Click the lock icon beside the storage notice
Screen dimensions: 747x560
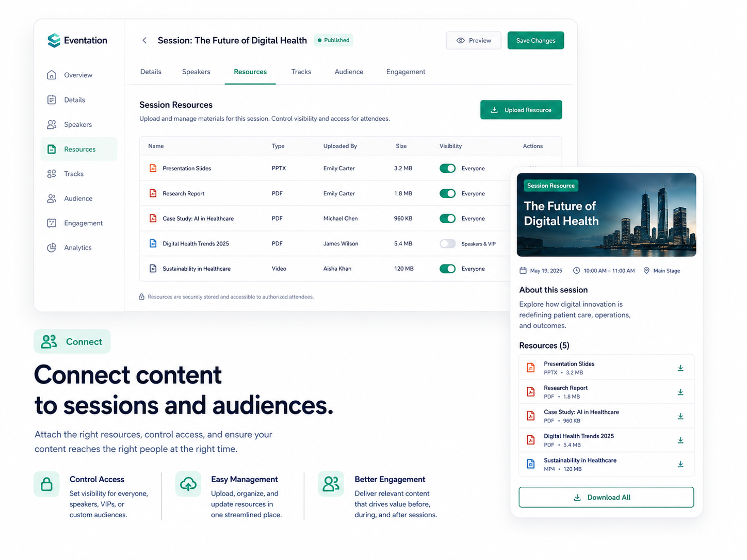pos(141,297)
